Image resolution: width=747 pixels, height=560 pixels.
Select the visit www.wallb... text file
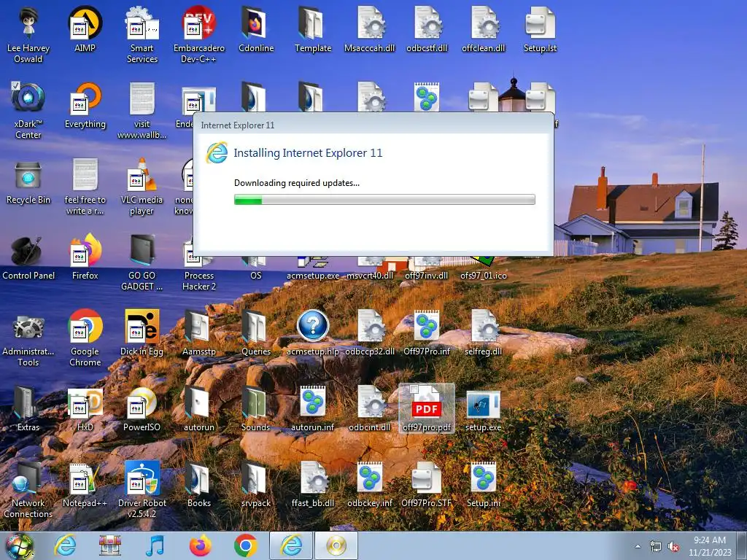142,111
